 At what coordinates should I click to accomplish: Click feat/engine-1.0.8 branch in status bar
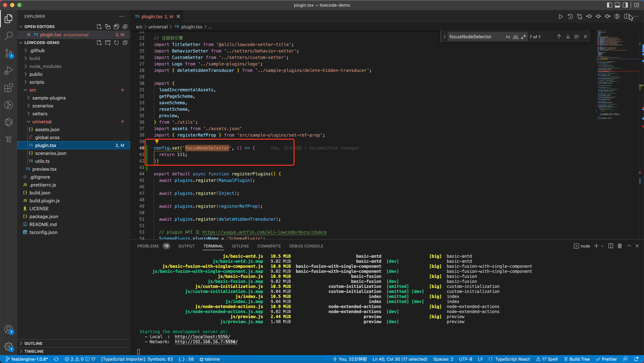click(x=27, y=359)
